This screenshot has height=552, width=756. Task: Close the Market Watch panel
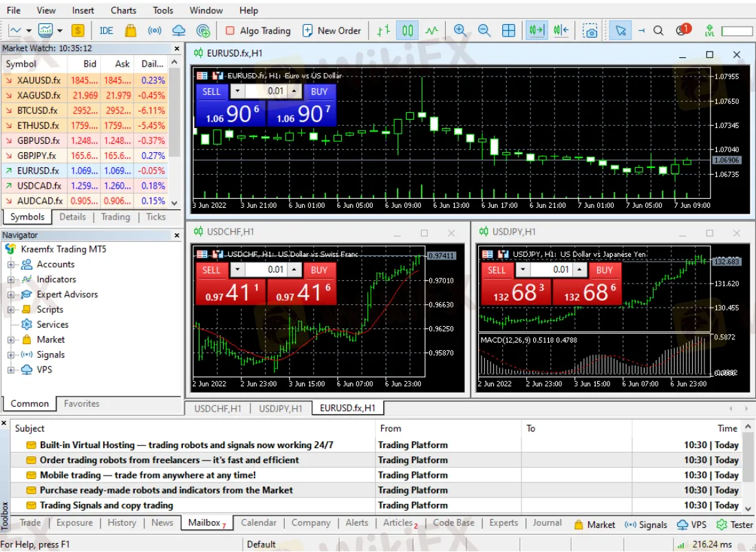[177, 48]
